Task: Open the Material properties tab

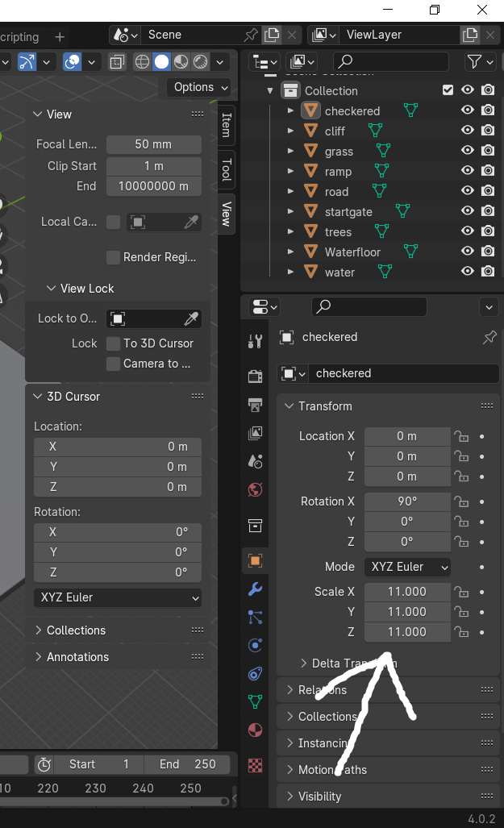Action: coord(255,730)
